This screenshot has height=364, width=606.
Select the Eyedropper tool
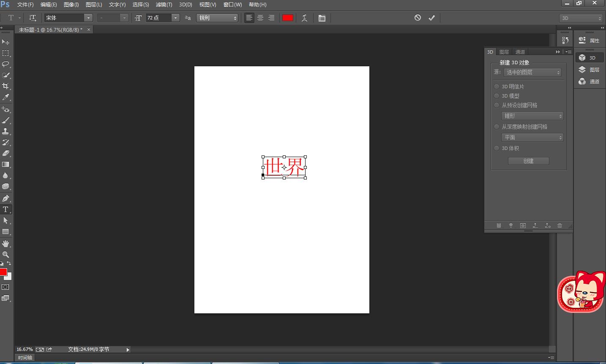[x=5, y=97]
